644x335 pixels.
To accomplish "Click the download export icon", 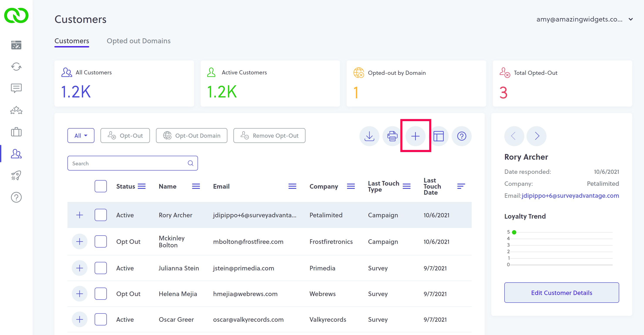I will tap(369, 136).
